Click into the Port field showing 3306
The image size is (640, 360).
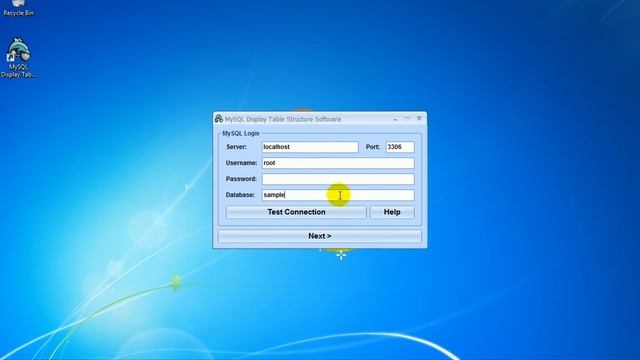tap(400, 147)
